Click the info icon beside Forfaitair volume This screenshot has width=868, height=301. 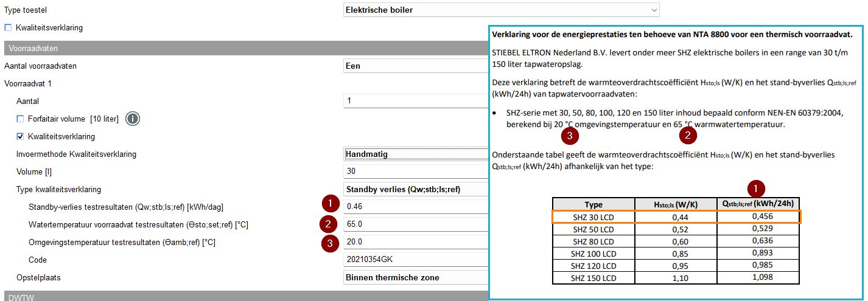pyautogui.click(x=133, y=119)
